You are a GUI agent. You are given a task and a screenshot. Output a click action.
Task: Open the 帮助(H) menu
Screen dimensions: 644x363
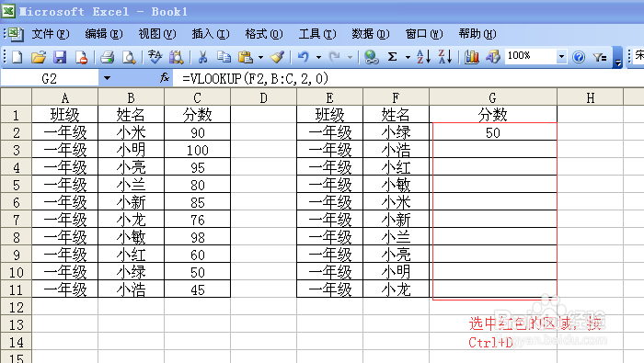click(x=477, y=34)
